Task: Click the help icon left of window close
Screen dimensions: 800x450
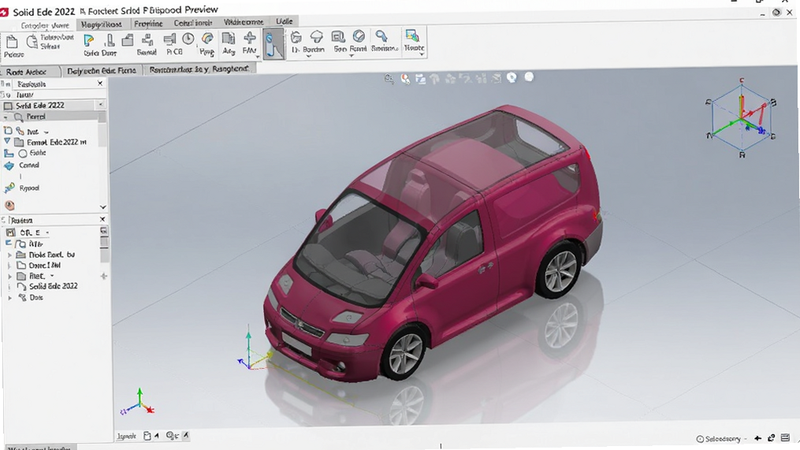Action: [x=776, y=13]
